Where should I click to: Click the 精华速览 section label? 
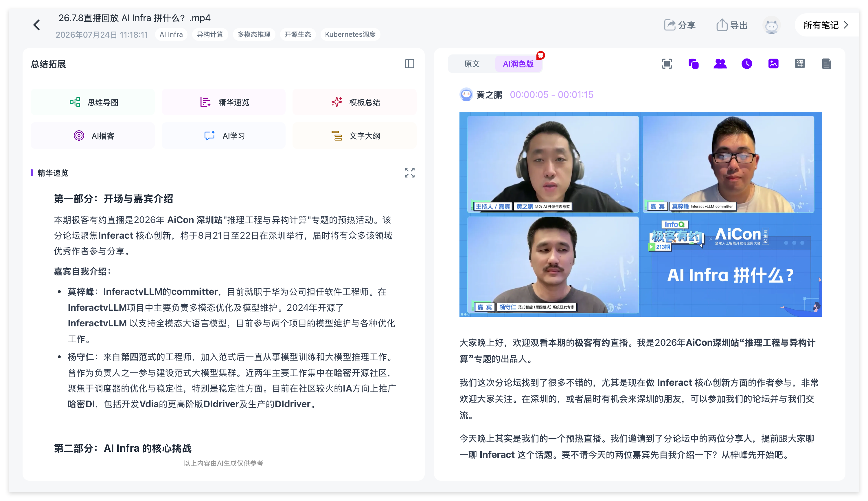coord(53,173)
